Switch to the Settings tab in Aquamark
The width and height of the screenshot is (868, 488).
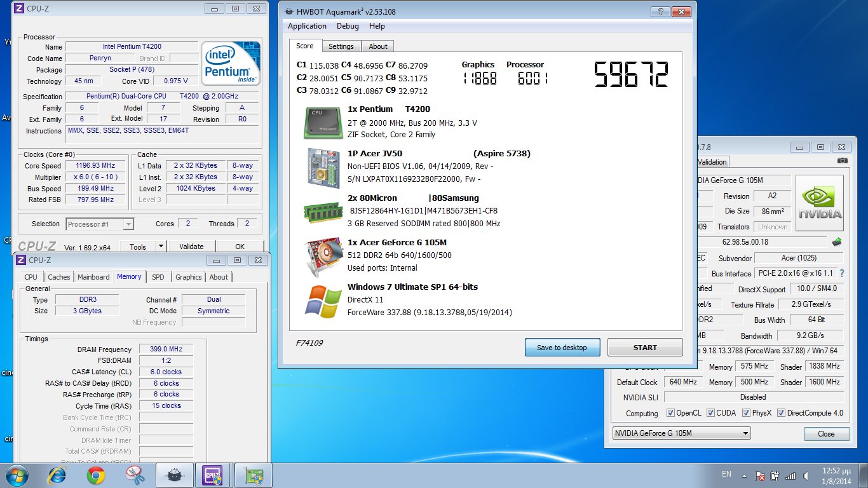341,46
